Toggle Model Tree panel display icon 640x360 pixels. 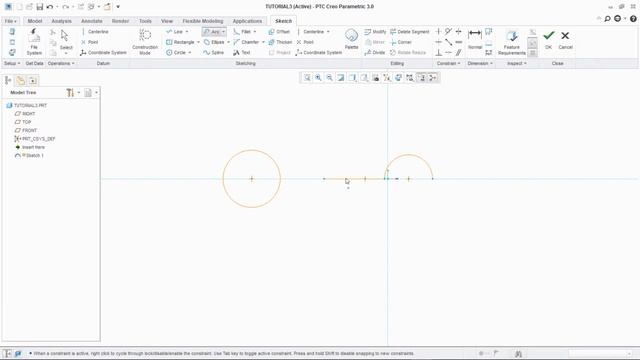[8, 80]
